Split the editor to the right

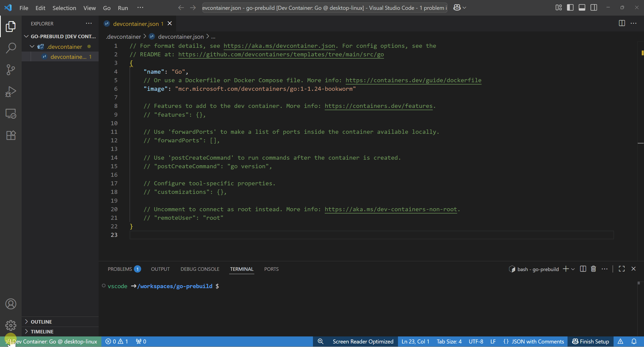click(x=622, y=23)
